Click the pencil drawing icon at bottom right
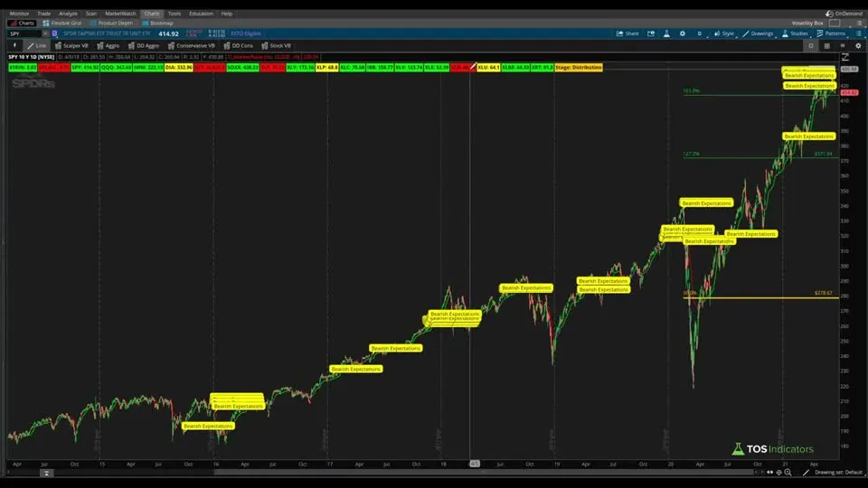This screenshot has height=488, width=868. point(806,473)
